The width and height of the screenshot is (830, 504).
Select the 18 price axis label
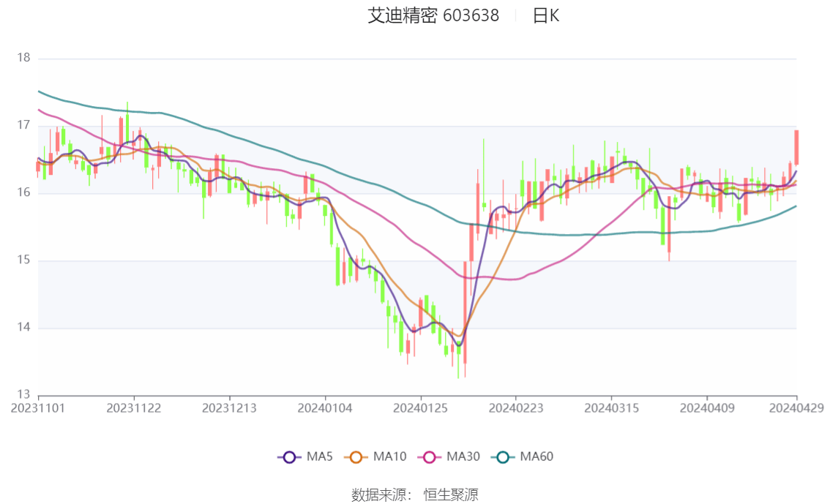(x=24, y=58)
